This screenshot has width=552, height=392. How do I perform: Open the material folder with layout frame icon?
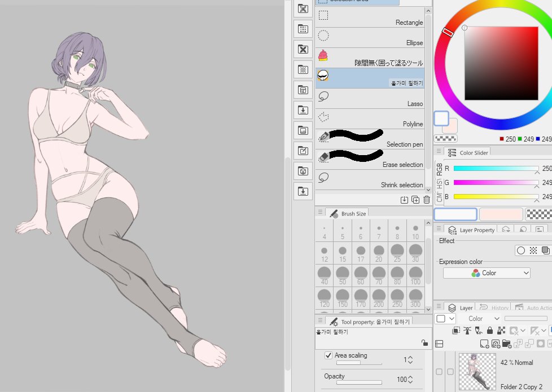click(x=303, y=90)
